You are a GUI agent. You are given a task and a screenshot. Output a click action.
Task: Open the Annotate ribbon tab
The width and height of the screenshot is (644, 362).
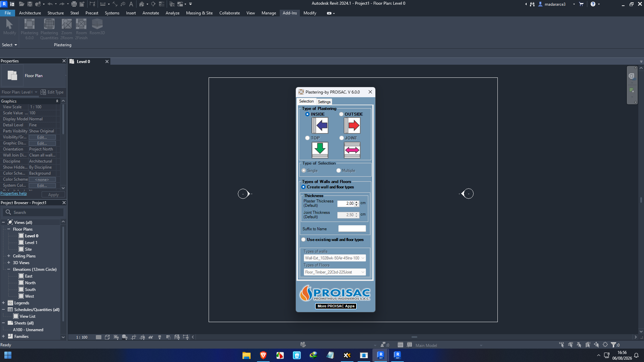(151, 13)
